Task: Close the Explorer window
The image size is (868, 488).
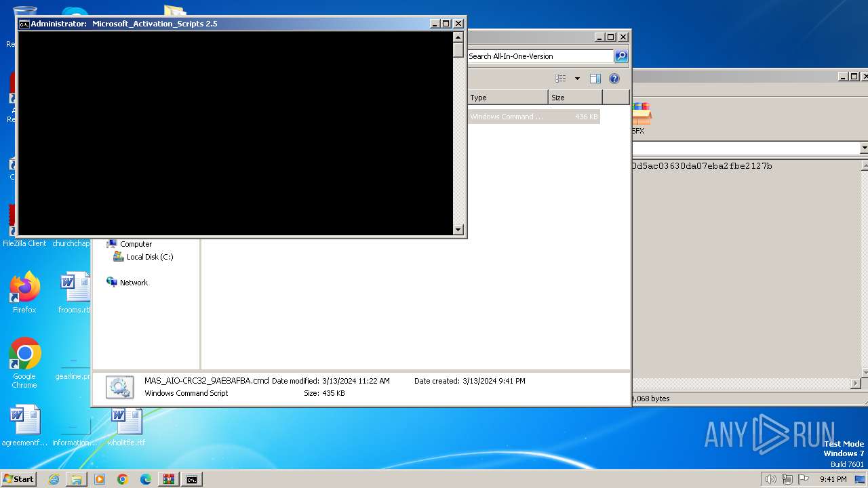Action: click(x=623, y=37)
